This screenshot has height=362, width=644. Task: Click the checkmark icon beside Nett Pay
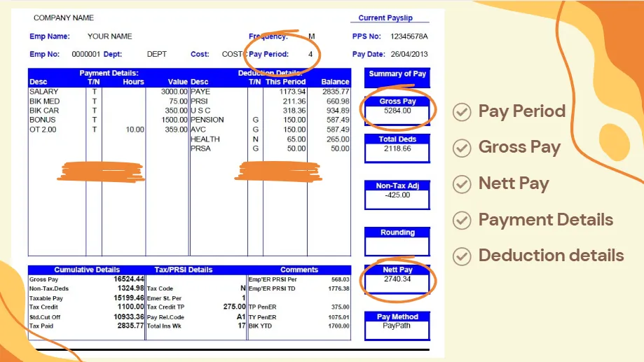(x=462, y=184)
